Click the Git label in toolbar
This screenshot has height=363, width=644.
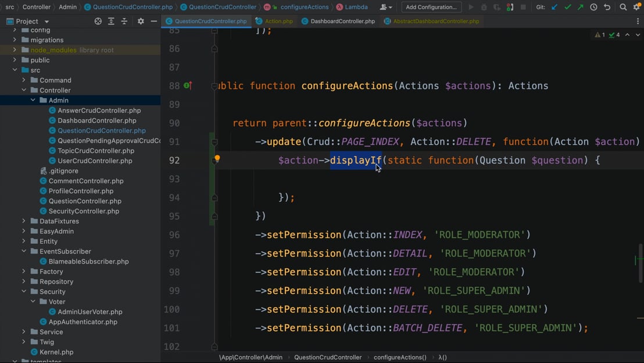coord(541,7)
